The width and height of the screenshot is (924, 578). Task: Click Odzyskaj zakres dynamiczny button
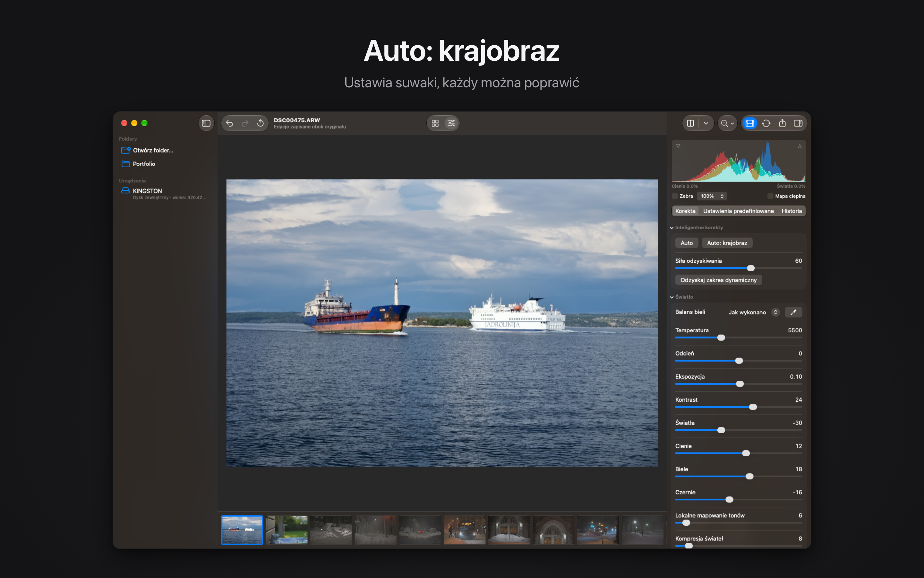(718, 280)
